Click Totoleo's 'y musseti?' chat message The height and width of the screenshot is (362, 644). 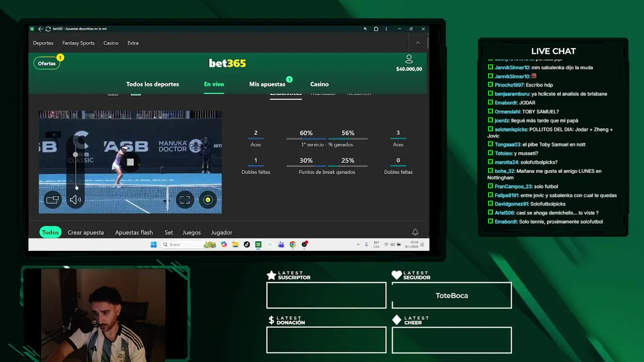(513, 153)
